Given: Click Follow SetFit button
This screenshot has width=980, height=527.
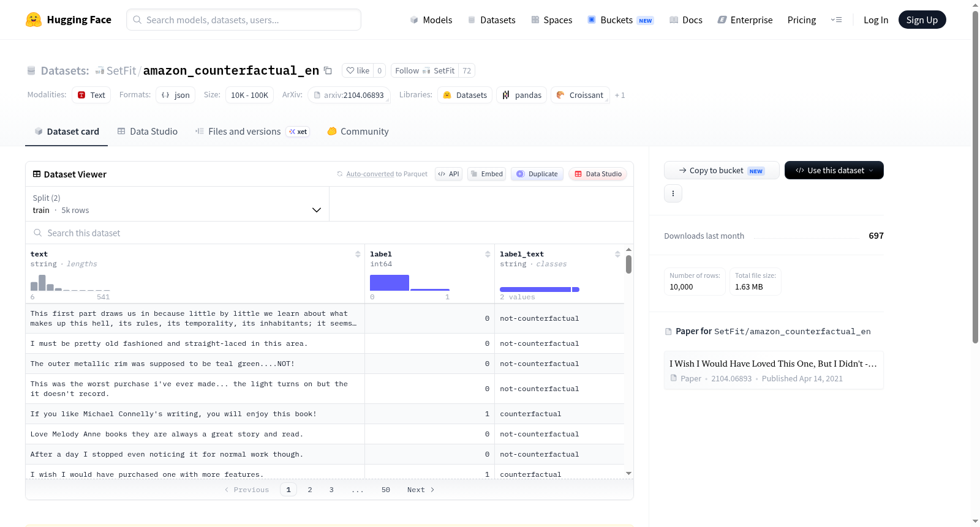Looking at the screenshot, I should point(424,70).
